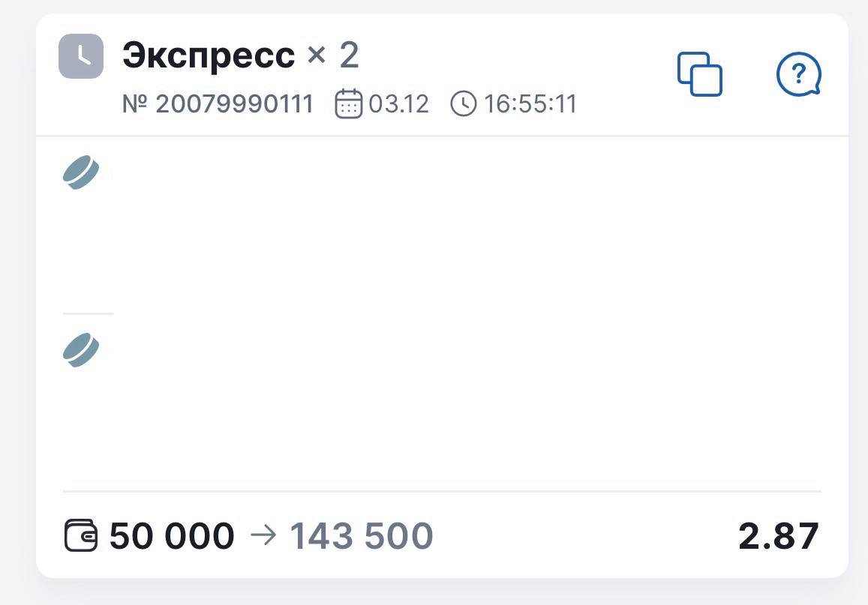Select the bet number № 20079990111
The height and width of the screenshot is (605, 868).
[x=218, y=103]
